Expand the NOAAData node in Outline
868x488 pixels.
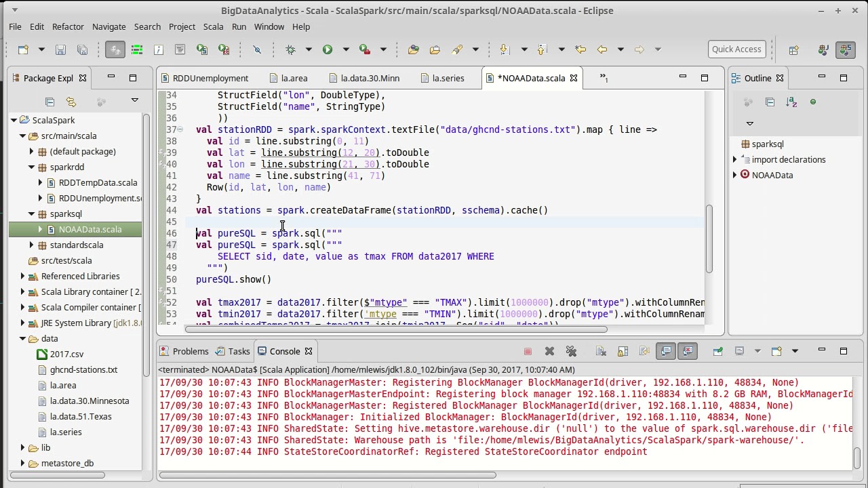coord(735,175)
